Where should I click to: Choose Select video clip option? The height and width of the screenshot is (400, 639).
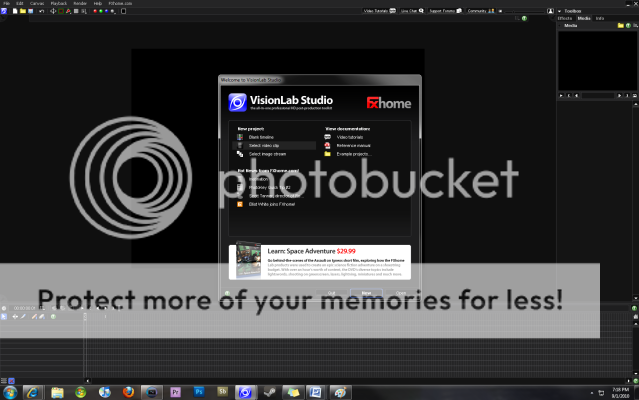click(274, 145)
